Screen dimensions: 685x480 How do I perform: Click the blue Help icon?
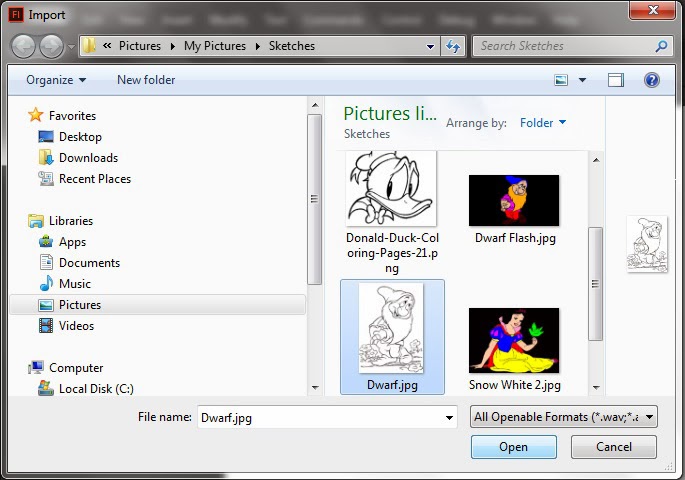[651, 80]
